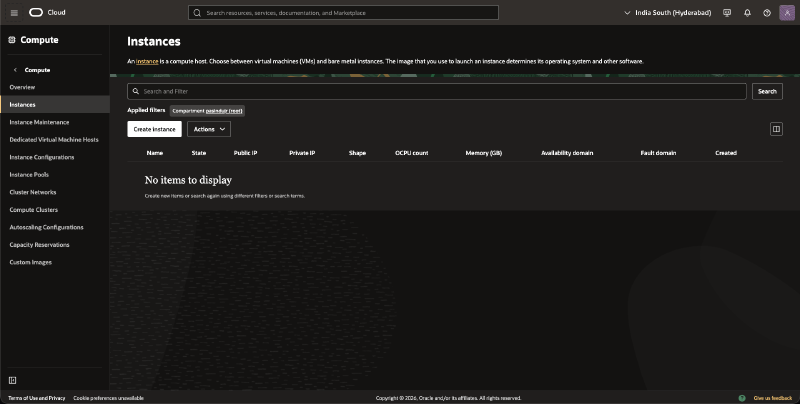
Task: Open the user profile avatar menu
Action: 786,13
